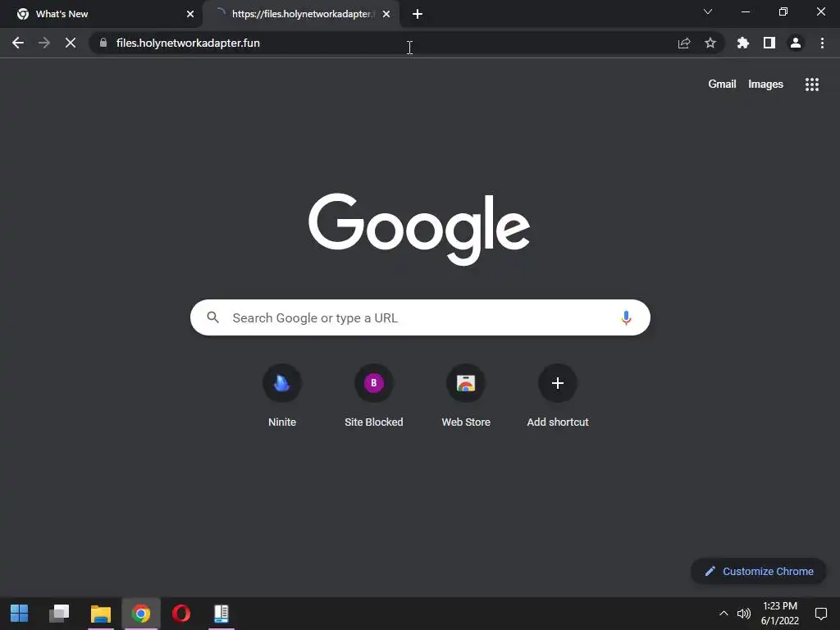Stop loading the page
840x630 pixels.
coord(71,43)
